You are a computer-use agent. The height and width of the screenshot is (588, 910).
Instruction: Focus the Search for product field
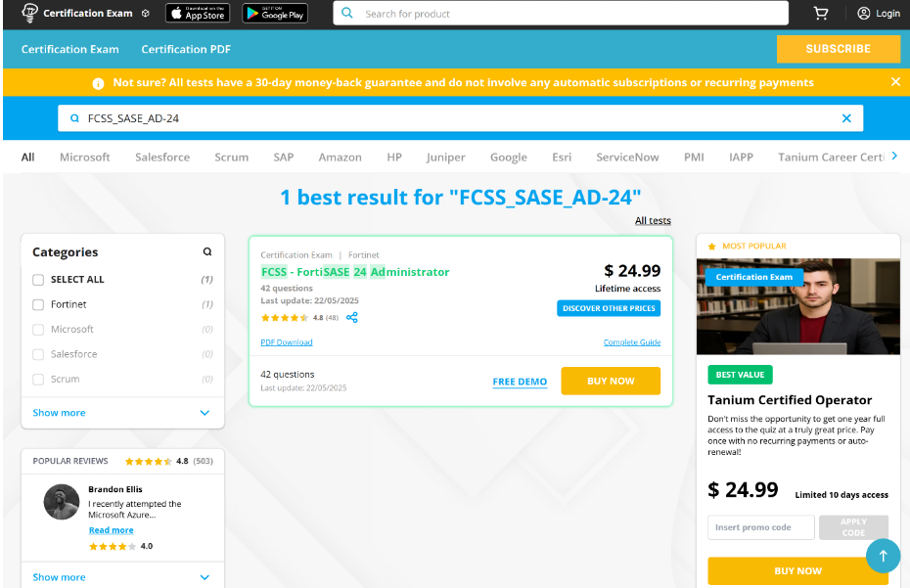click(561, 13)
